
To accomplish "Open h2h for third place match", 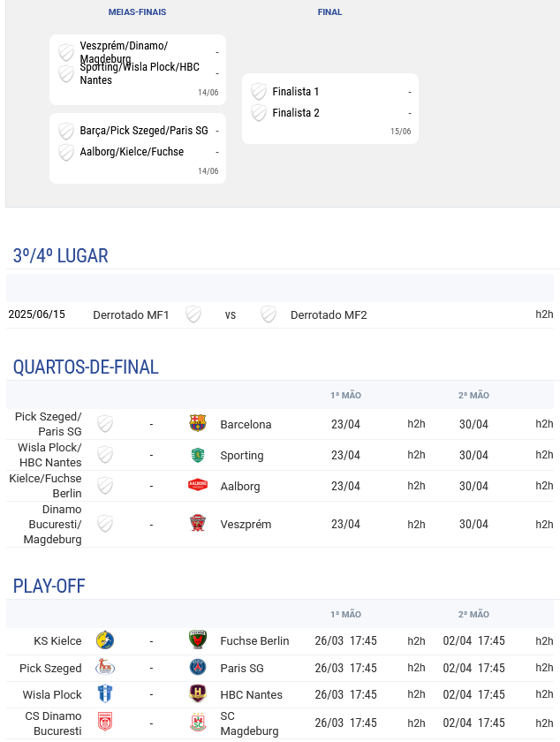I will (544, 314).
